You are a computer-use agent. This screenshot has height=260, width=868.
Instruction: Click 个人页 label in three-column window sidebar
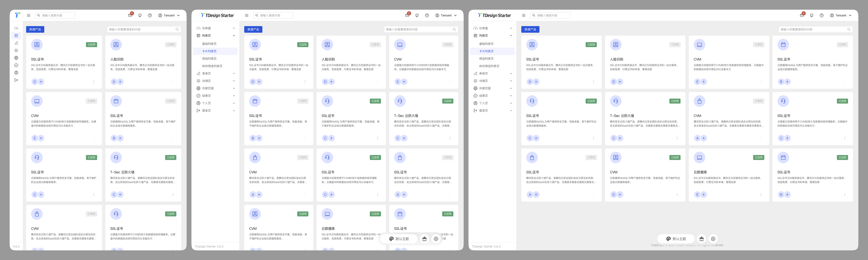point(206,103)
